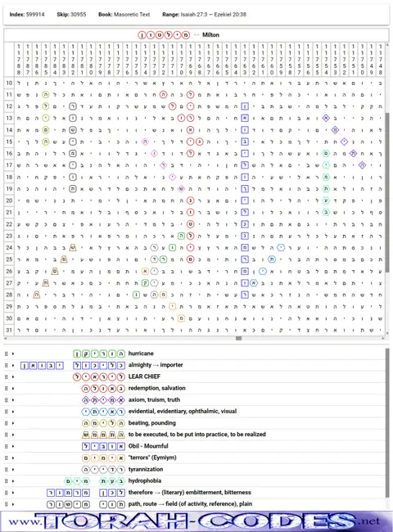The width and height of the screenshot is (393, 532).
Task: Click the drag handle of the therefore → embitterment row
Action: point(6,492)
